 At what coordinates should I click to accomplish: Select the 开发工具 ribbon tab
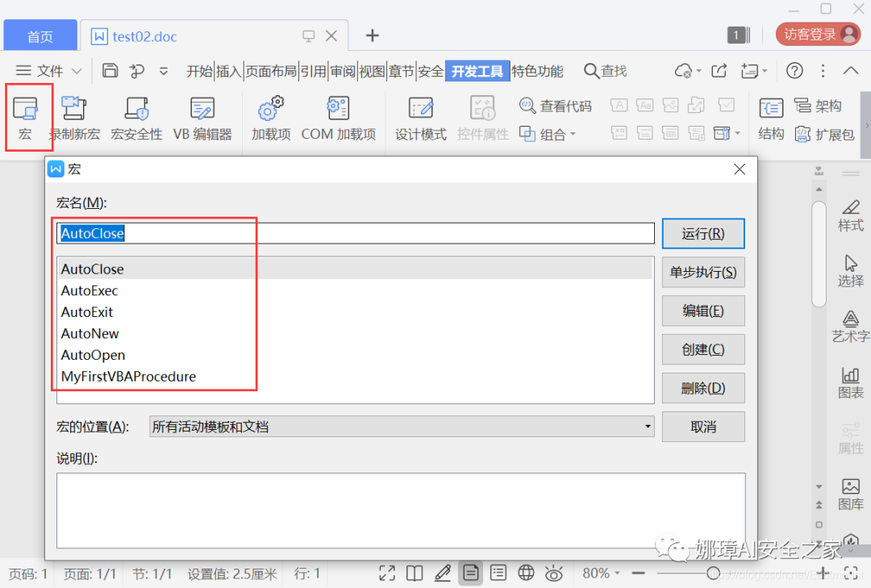(x=477, y=71)
